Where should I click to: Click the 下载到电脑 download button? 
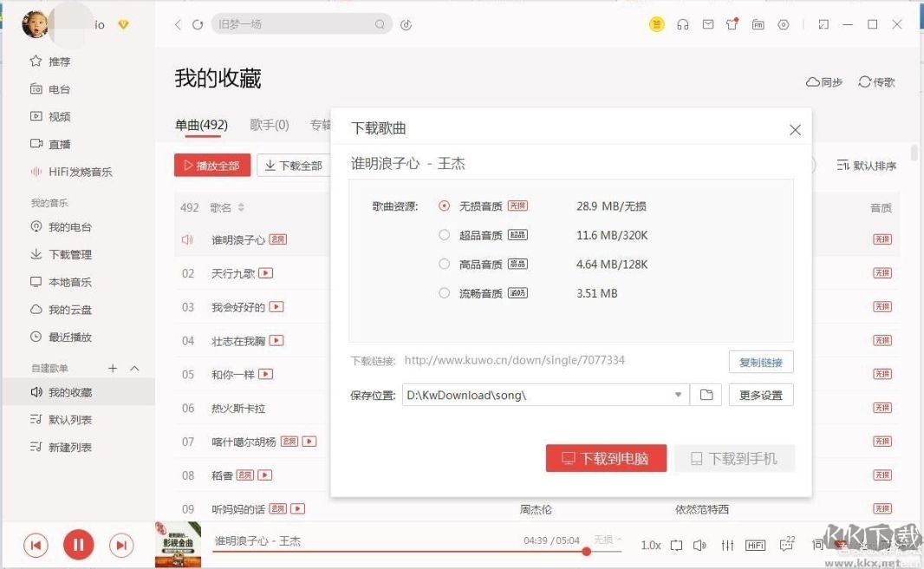605,458
